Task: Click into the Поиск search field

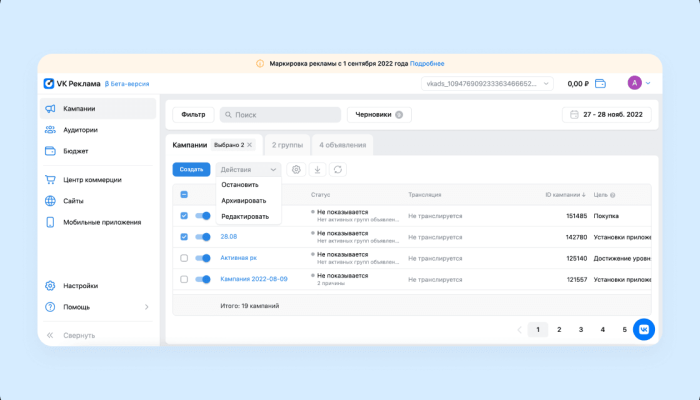Action: (280, 115)
